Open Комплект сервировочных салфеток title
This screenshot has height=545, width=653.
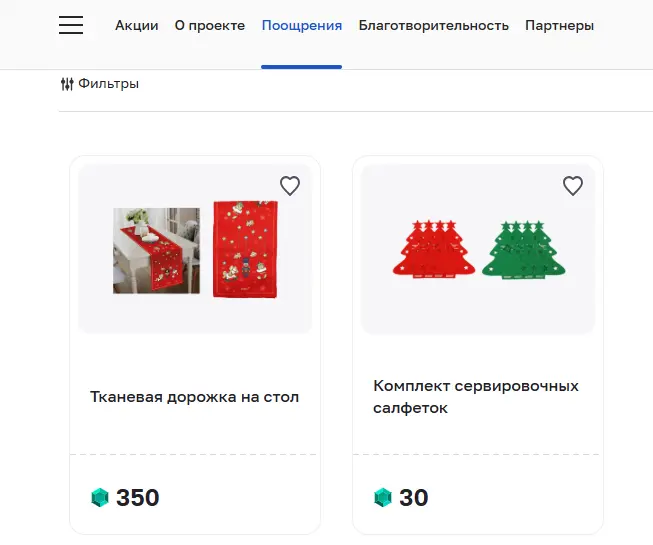(476, 397)
